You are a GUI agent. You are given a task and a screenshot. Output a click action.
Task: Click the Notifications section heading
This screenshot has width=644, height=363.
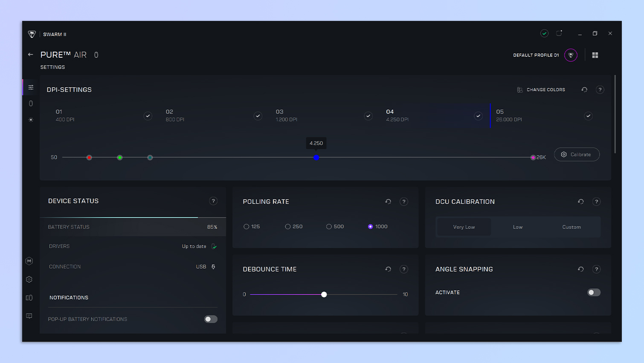69,298
